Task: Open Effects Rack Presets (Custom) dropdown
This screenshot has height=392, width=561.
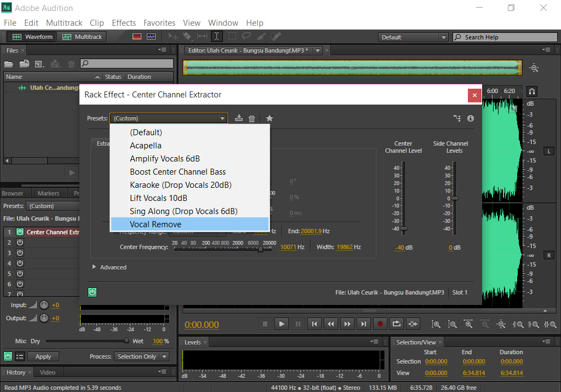Action: pyautogui.click(x=54, y=206)
